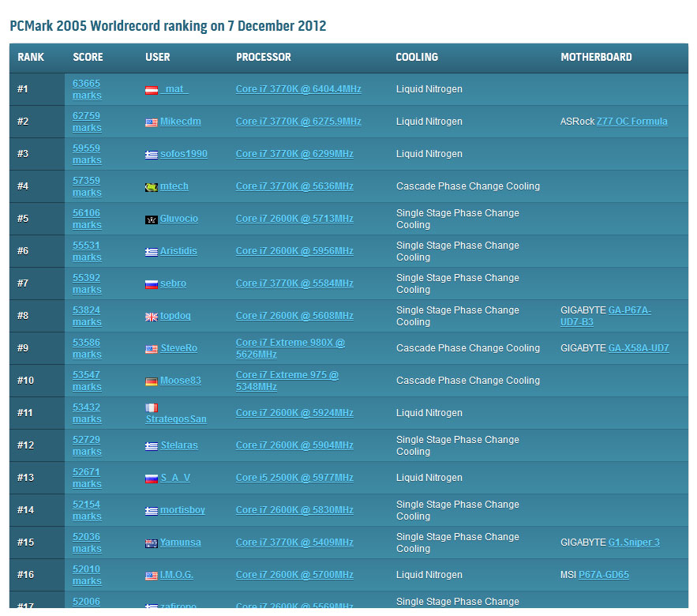Click the German flag beside Moose83

[152, 381]
